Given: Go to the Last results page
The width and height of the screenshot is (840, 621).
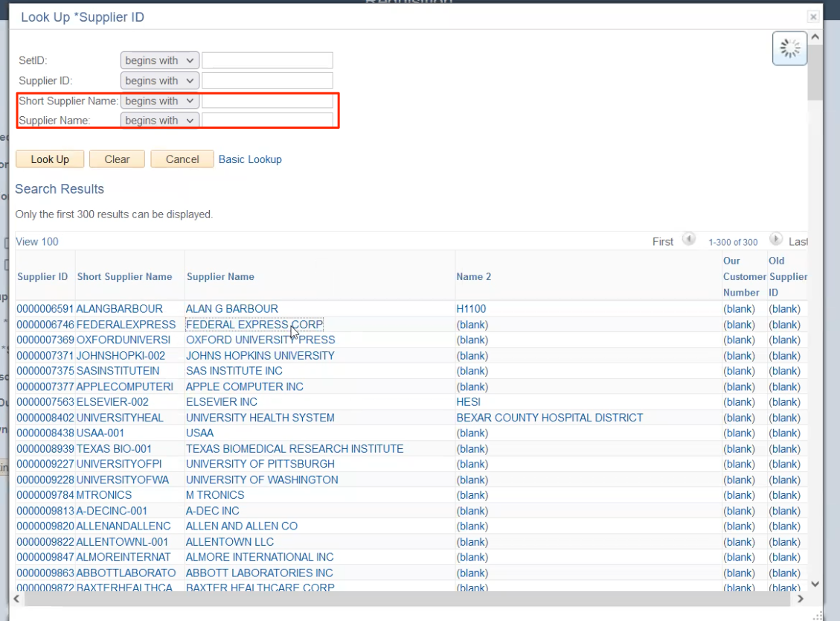Looking at the screenshot, I should click(798, 242).
